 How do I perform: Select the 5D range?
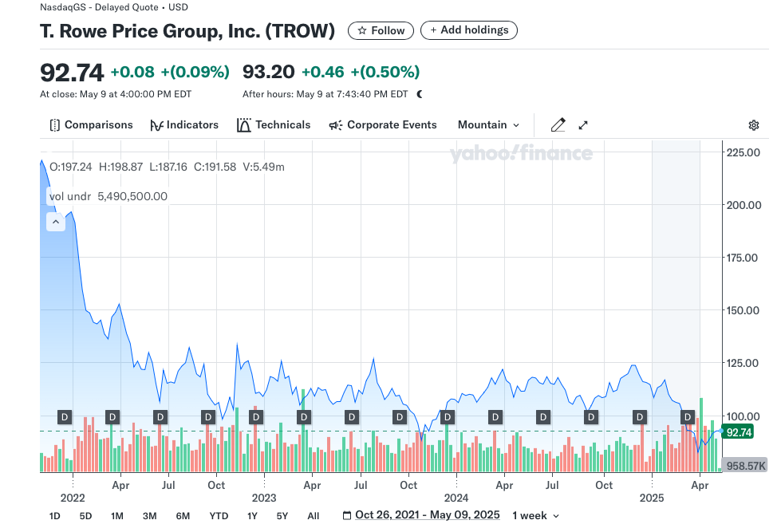(x=85, y=516)
